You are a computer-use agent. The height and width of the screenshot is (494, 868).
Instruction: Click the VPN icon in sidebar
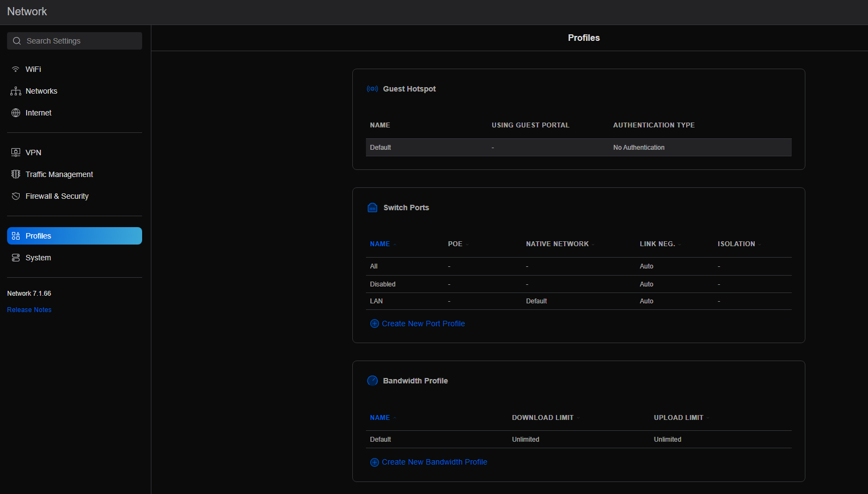click(x=16, y=153)
